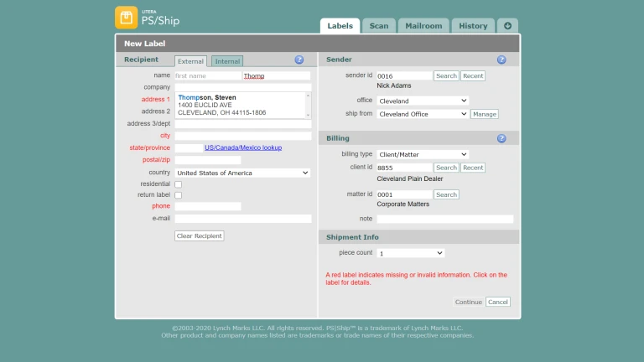Click the red state/province label
The width and height of the screenshot is (644, 362).
click(x=149, y=147)
